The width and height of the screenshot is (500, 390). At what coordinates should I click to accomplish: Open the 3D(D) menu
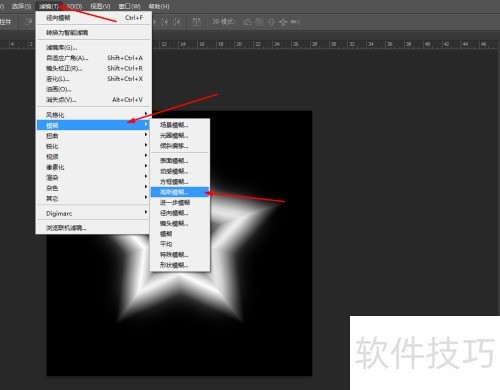tap(74, 6)
